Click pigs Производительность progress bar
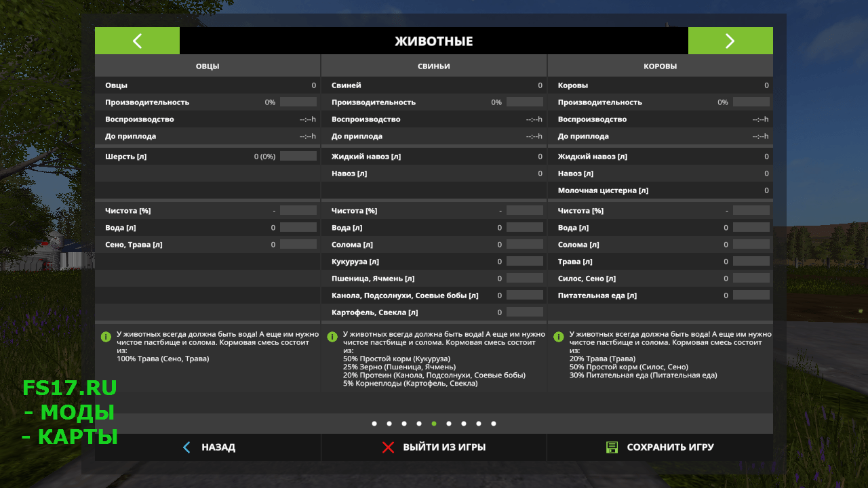Screen dimensions: 868x488 point(525,102)
